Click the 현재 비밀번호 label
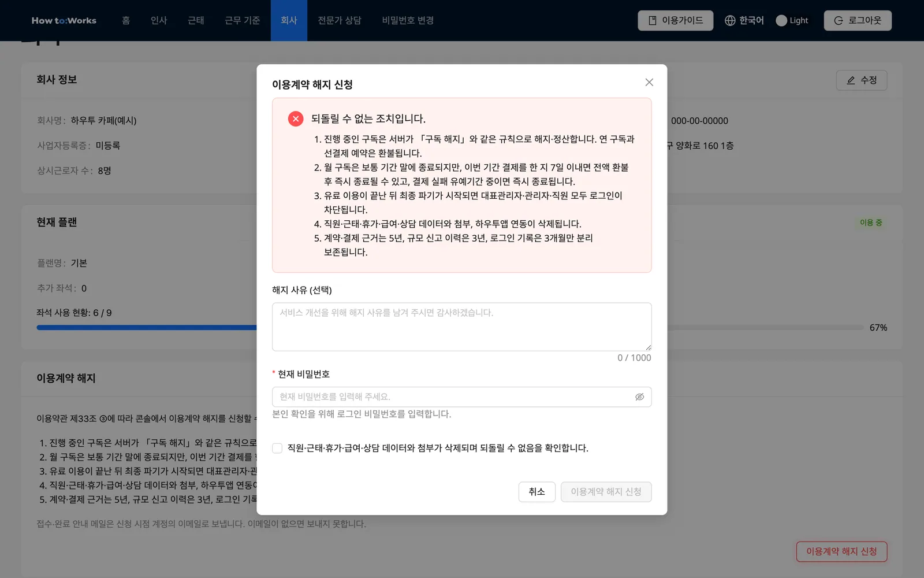 (x=304, y=375)
